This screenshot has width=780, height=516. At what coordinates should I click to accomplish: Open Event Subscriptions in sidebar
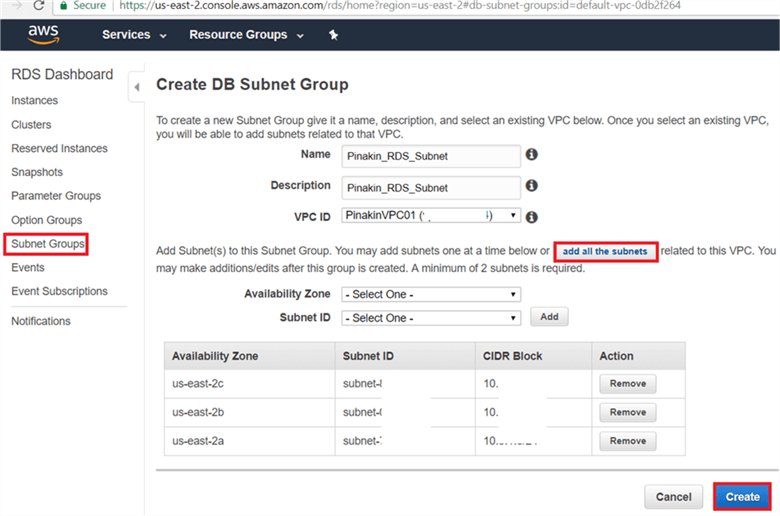(x=59, y=291)
